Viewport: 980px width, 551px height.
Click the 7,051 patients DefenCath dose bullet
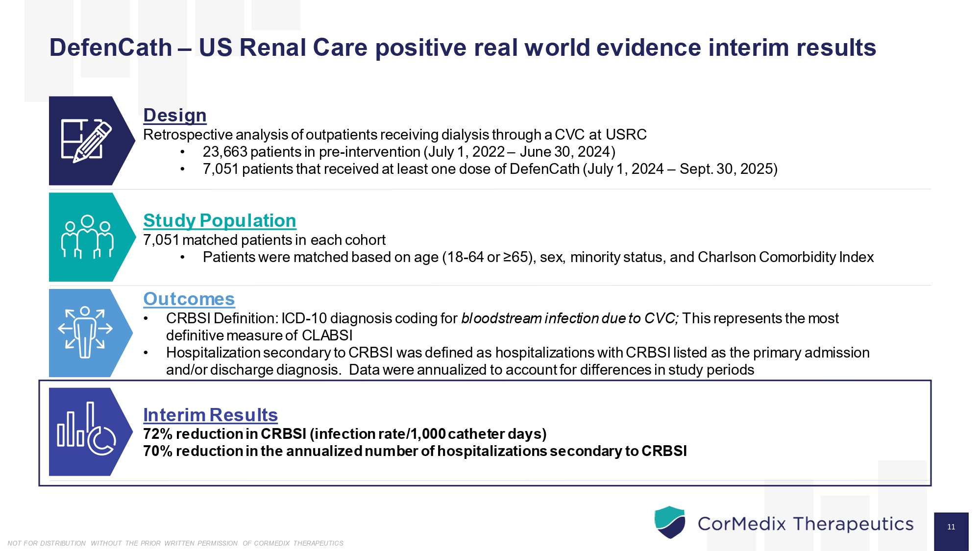click(490, 169)
